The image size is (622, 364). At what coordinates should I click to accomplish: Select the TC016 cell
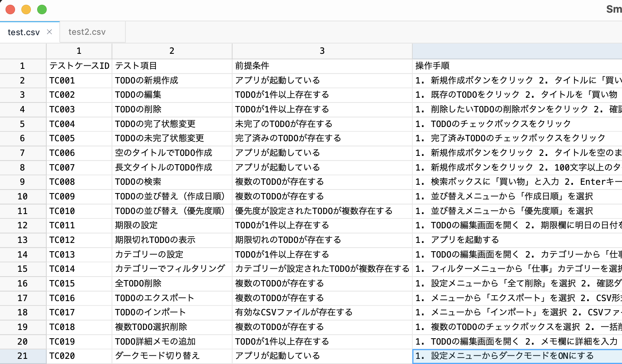[79, 298]
